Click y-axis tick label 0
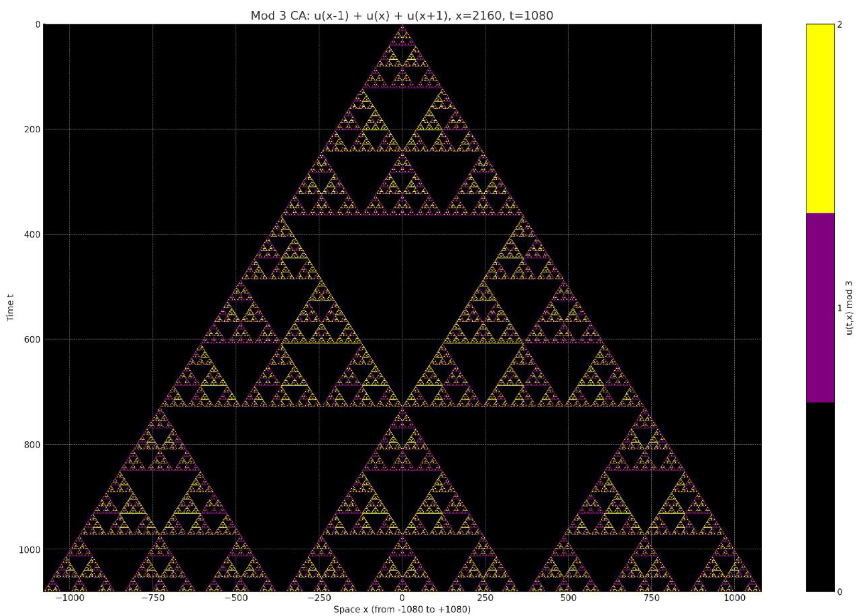Image resolution: width=858 pixels, height=616 pixels. tap(38, 24)
